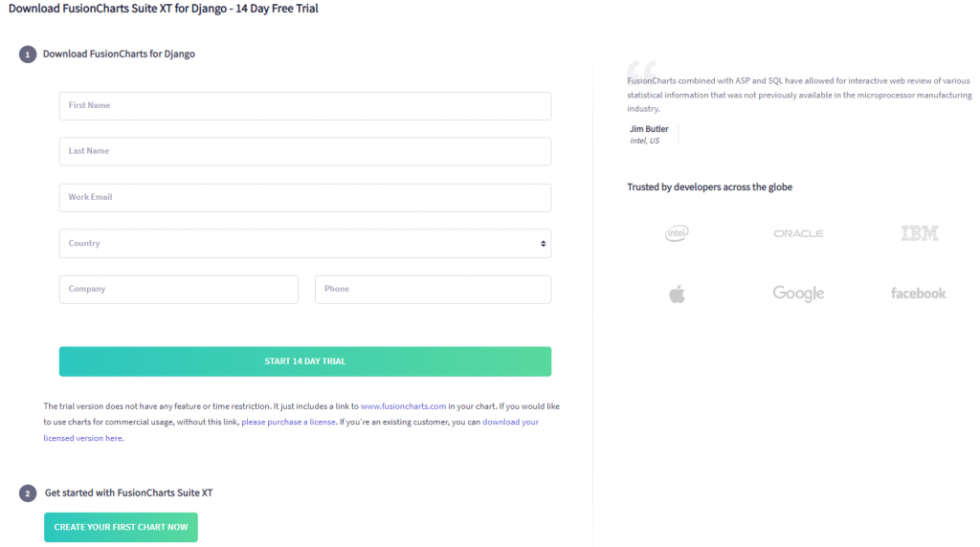This screenshot has height=547, width=980.
Task: Focus the Last Name field
Action: [x=304, y=151]
